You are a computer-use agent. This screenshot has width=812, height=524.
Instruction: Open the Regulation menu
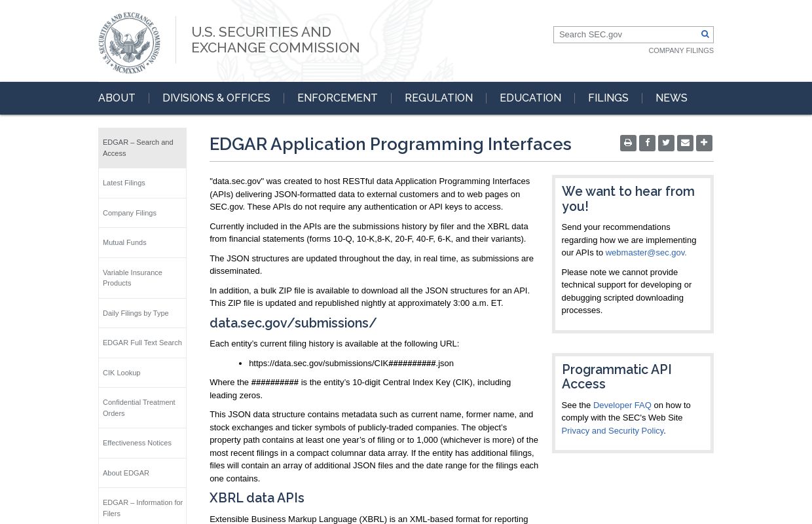tap(439, 98)
